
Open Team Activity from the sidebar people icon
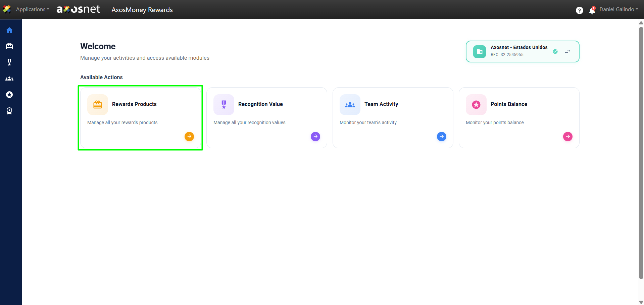pos(9,79)
